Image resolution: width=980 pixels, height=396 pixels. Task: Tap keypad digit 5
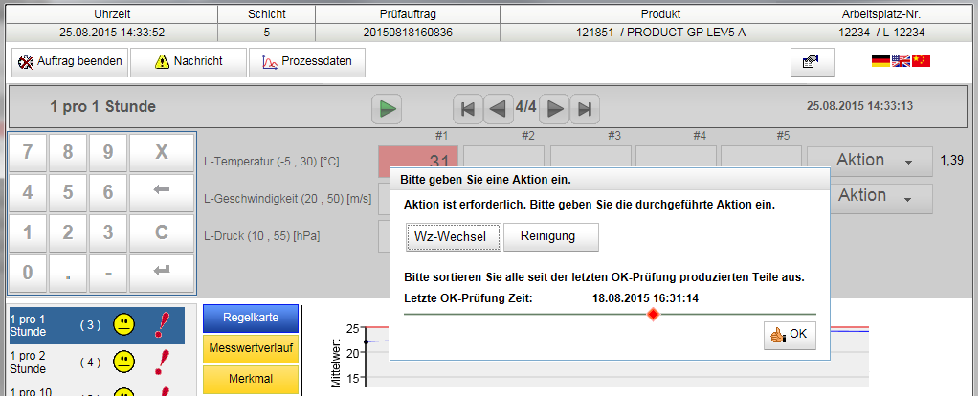(68, 192)
